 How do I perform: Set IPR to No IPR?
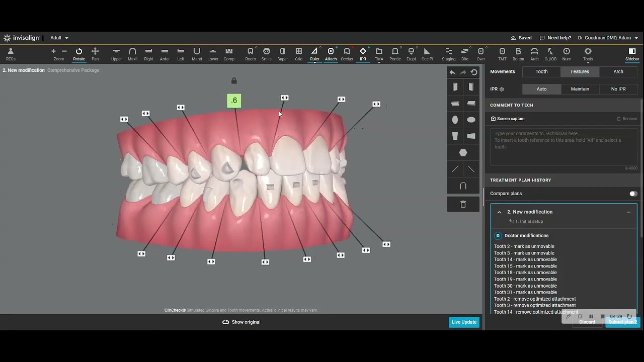coord(618,89)
